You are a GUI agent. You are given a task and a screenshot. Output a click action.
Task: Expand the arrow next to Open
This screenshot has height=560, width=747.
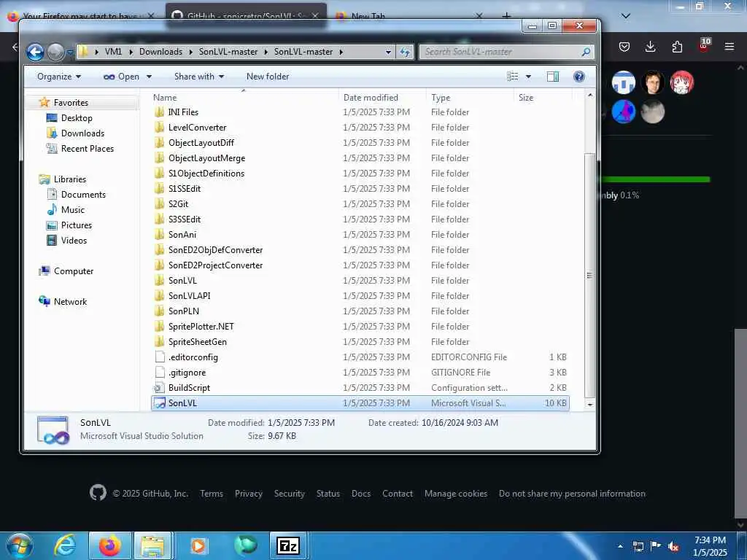coord(149,77)
